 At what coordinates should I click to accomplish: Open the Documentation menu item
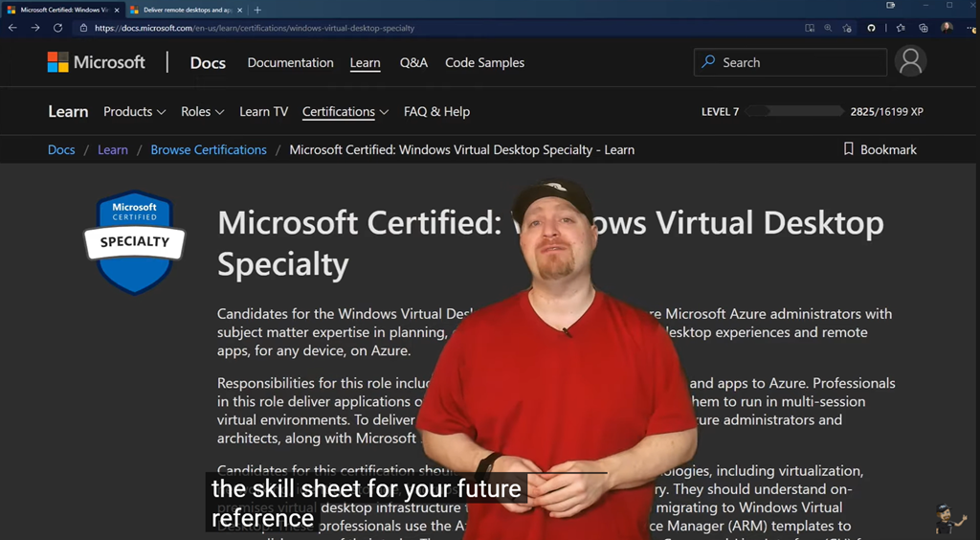[x=290, y=62]
